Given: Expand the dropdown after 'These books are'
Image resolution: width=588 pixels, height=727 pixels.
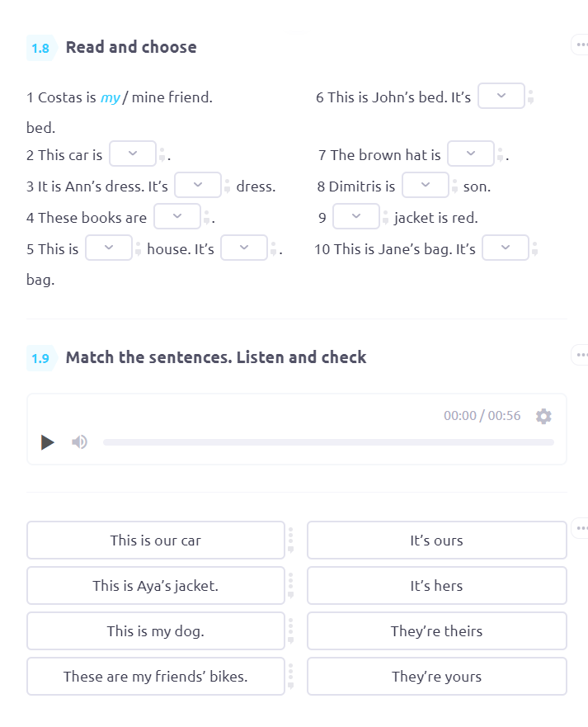Looking at the screenshot, I should [177, 216].
